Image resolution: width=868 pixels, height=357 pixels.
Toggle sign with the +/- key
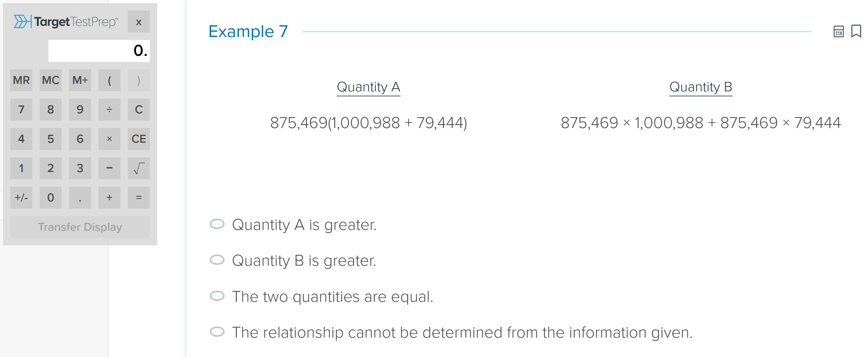click(21, 198)
